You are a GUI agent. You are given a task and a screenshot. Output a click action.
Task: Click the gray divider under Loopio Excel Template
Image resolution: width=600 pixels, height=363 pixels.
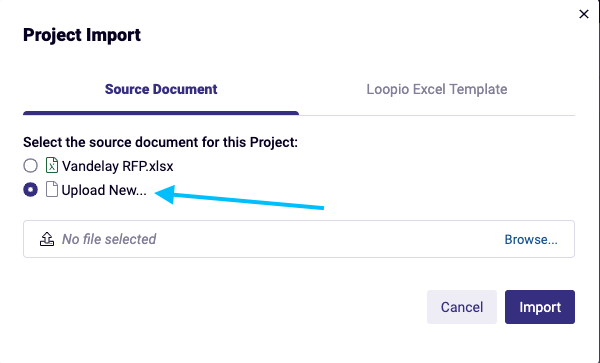point(437,115)
